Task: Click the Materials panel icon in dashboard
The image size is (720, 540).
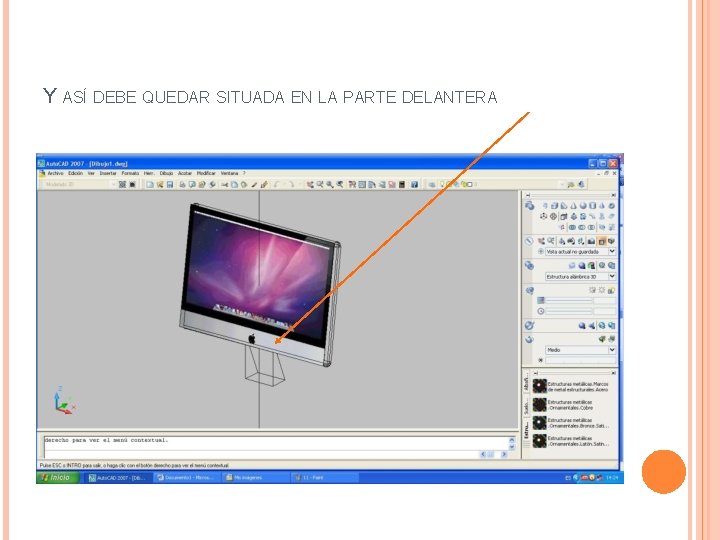Action: [x=529, y=325]
